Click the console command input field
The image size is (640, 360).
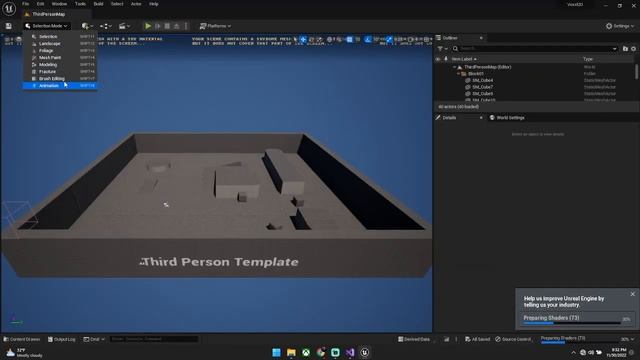(x=154, y=339)
